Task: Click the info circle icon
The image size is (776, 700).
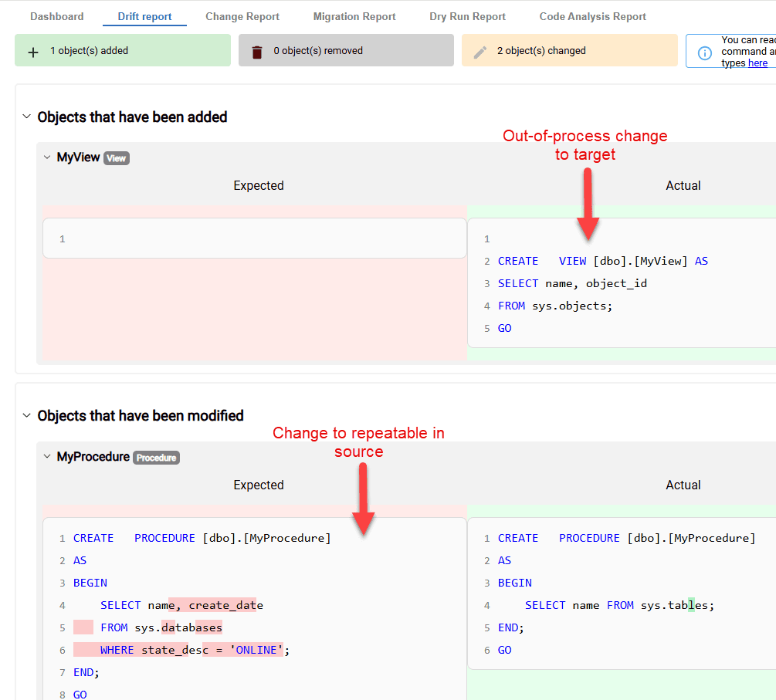Action: pos(705,53)
